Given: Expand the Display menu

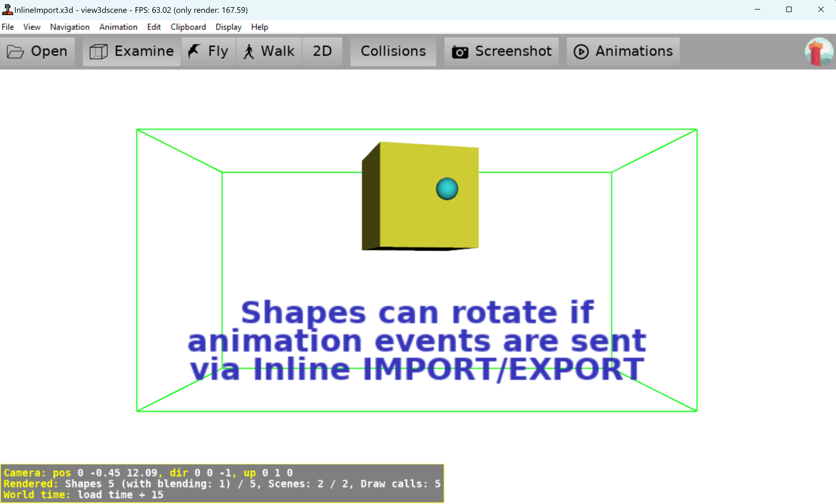Looking at the screenshot, I should 228,27.
